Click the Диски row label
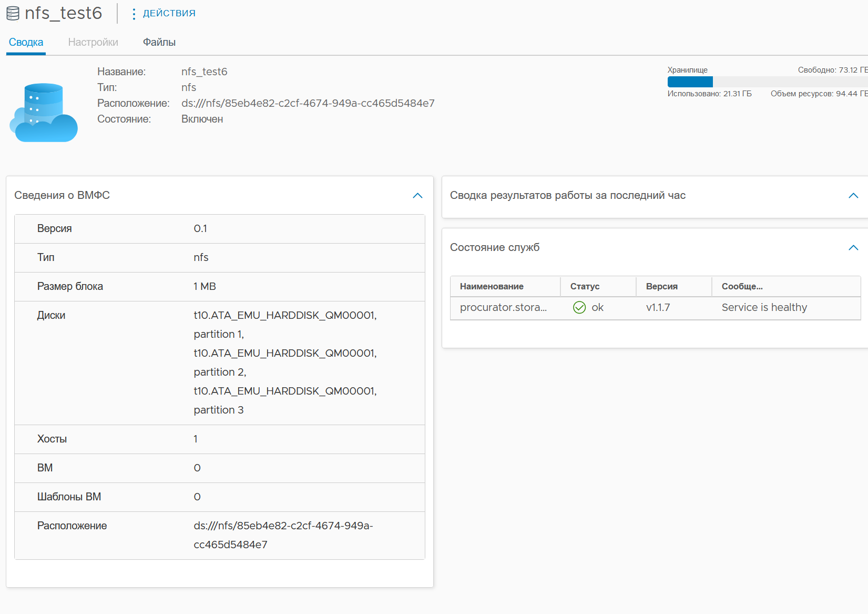 pyautogui.click(x=51, y=315)
